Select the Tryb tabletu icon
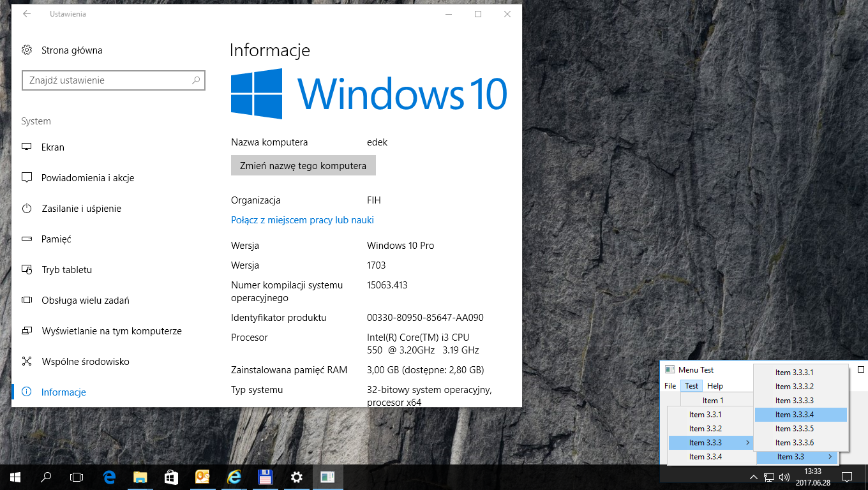 click(27, 269)
